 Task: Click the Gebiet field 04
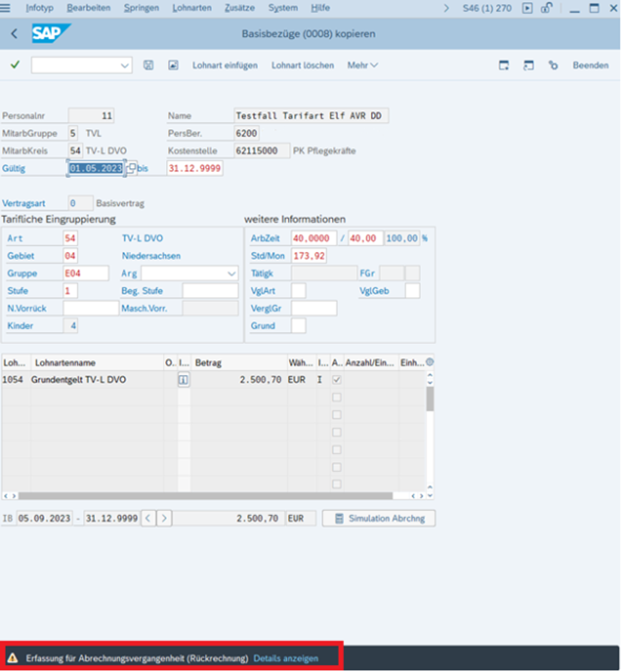(x=70, y=256)
